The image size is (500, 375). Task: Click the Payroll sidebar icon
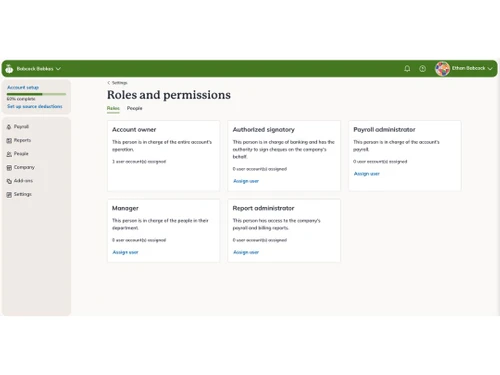[x=9, y=127]
